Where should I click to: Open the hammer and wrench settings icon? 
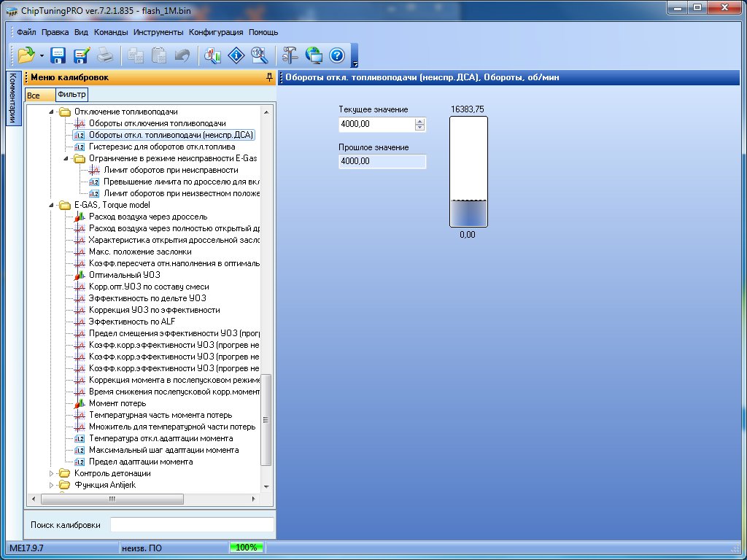click(290, 55)
